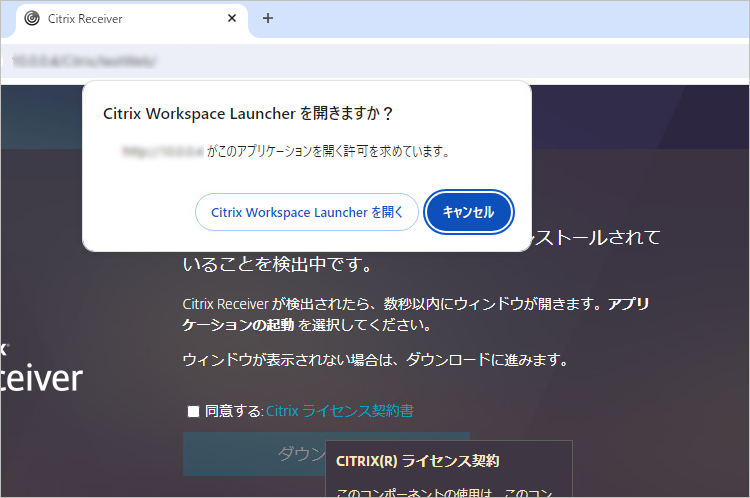The height and width of the screenshot is (498, 750).
Task: Click the text いることを検出中です。
Action: click(277, 264)
